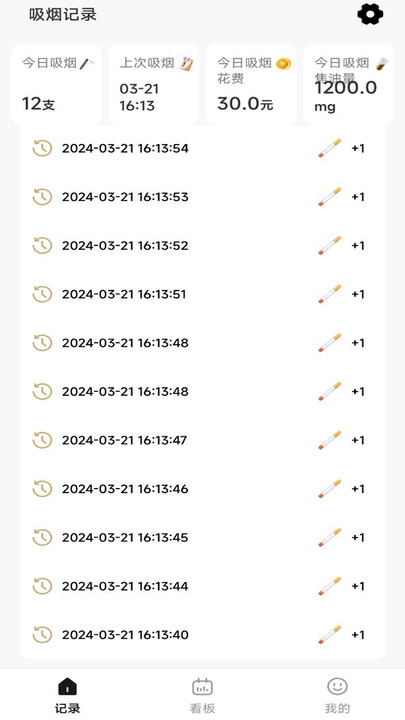Switch to the 看板 dashboard tab
The height and width of the screenshot is (720, 405).
(202, 695)
